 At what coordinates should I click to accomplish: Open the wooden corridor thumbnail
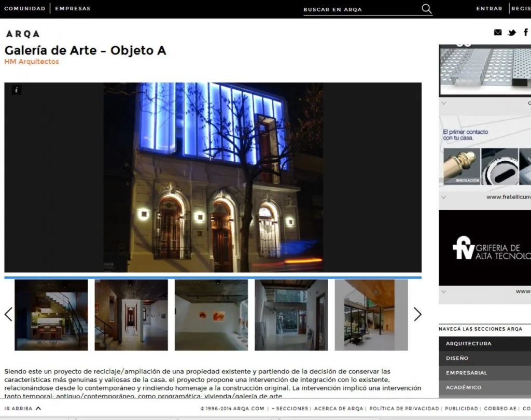(x=131, y=315)
